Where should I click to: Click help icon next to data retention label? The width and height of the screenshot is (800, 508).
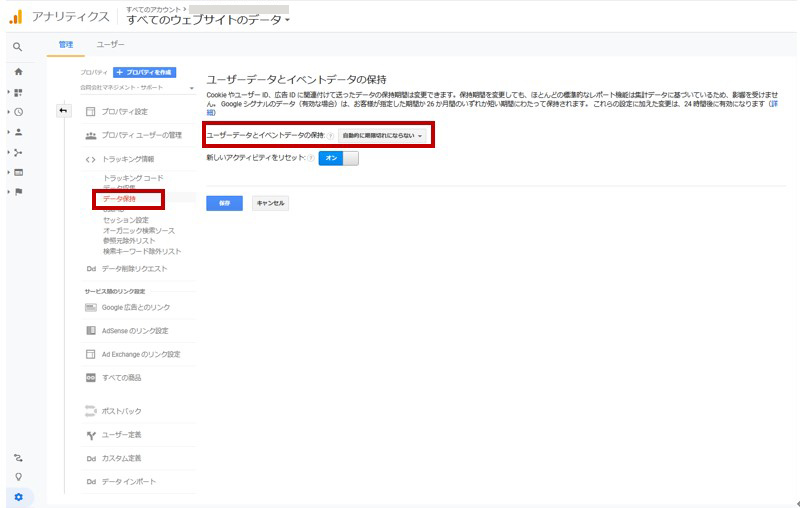click(x=330, y=135)
